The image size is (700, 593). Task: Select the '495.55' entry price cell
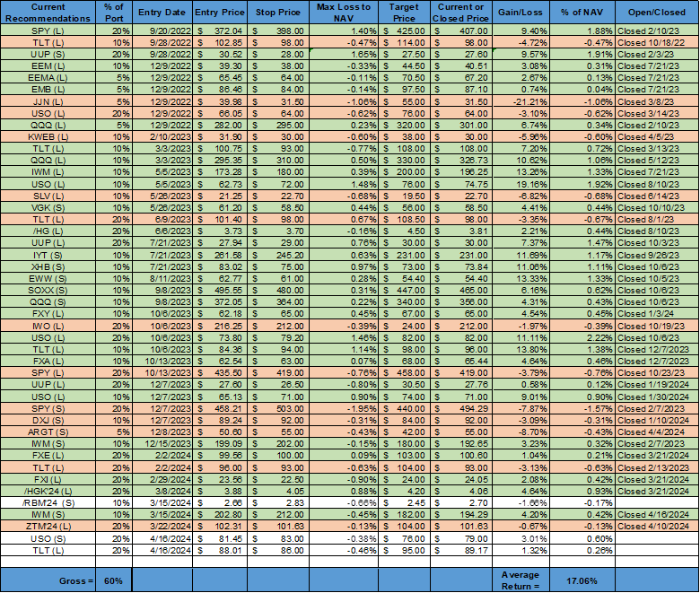click(x=220, y=291)
